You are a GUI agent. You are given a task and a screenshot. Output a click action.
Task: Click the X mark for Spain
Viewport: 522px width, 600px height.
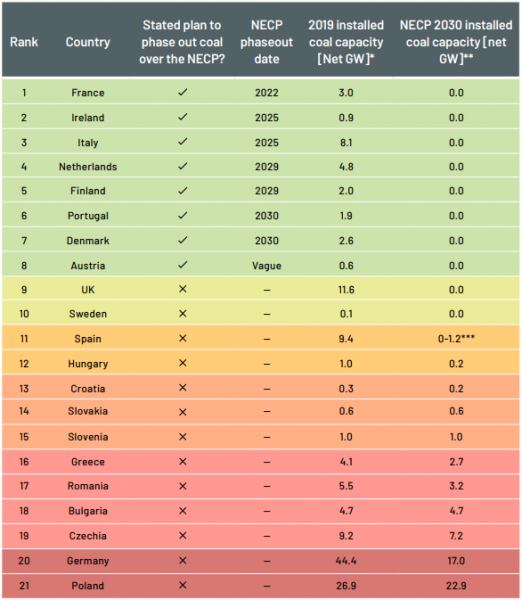tap(183, 338)
